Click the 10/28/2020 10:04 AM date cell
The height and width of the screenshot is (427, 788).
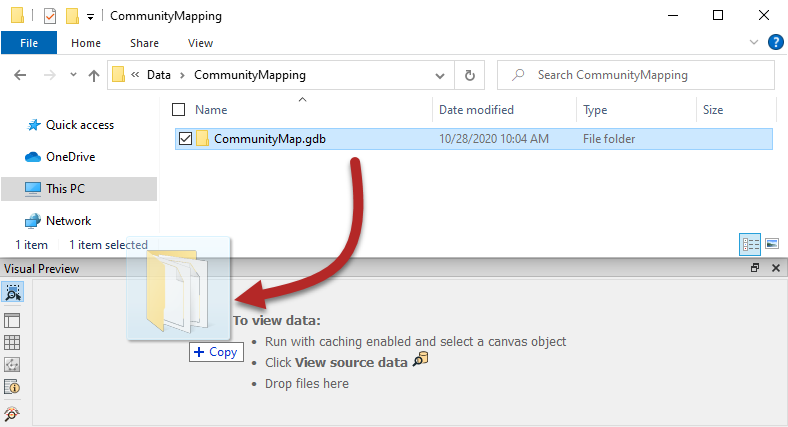click(x=494, y=139)
